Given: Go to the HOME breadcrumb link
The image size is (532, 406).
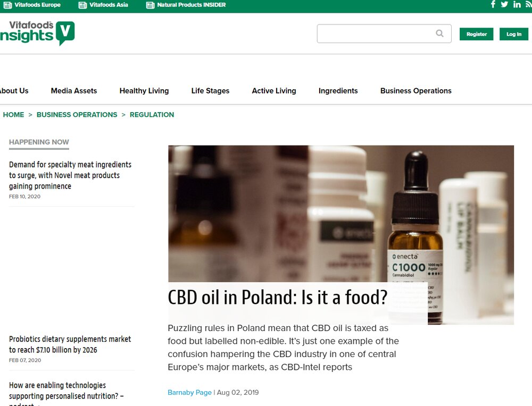Looking at the screenshot, I should 14,115.
